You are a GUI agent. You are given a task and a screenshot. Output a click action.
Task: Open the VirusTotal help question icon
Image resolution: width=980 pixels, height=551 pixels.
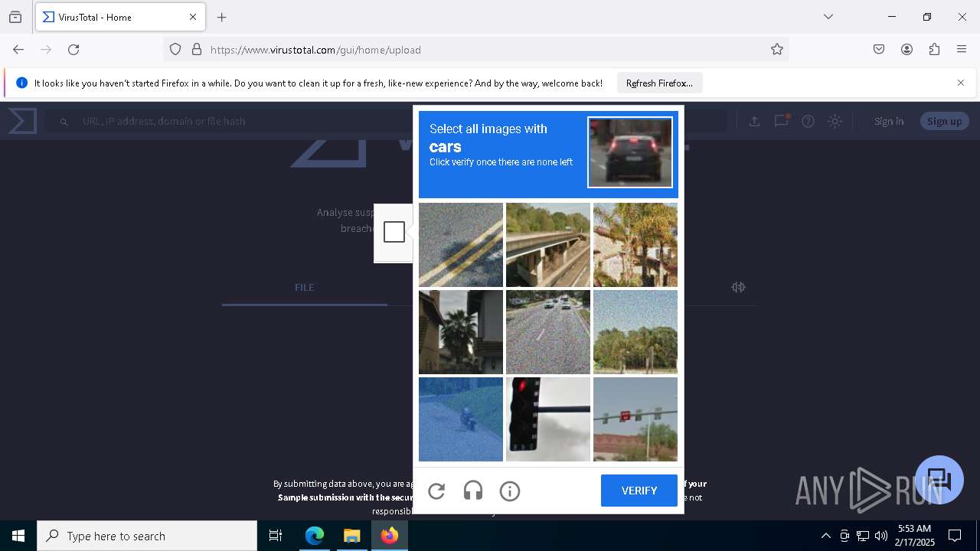click(x=808, y=121)
